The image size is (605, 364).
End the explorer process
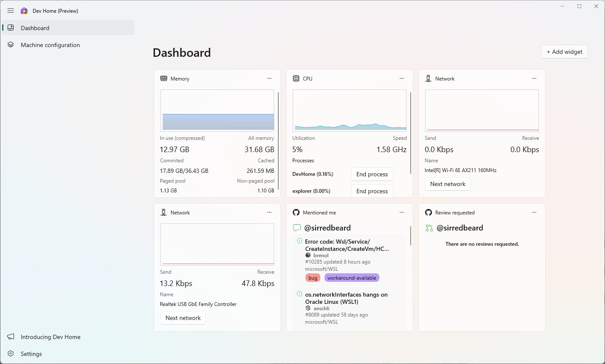[372, 191]
